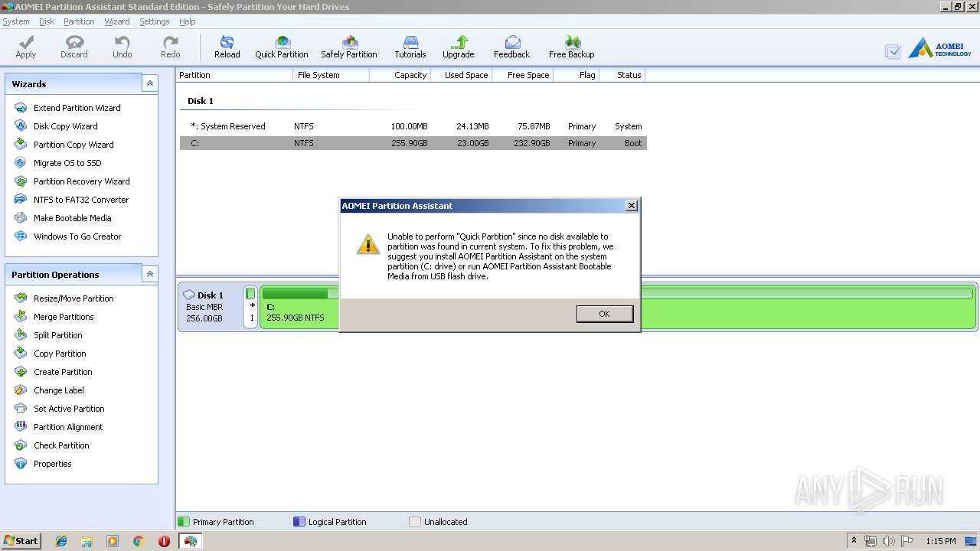Click the Free Space column header
Image resolution: width=980 pixels, height=551 pixels.
pyautogui.click(x=522, y=75)
